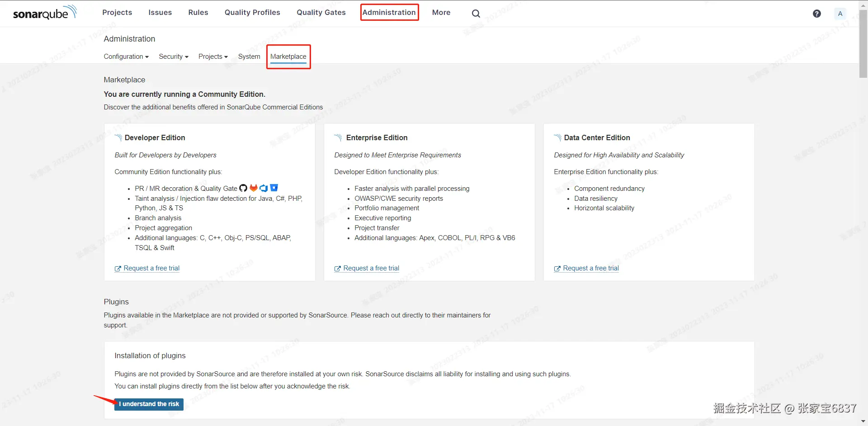Screen dimensions: 868x426
Task: Open the search magnifier icon
Action: [x=476, y=14]
